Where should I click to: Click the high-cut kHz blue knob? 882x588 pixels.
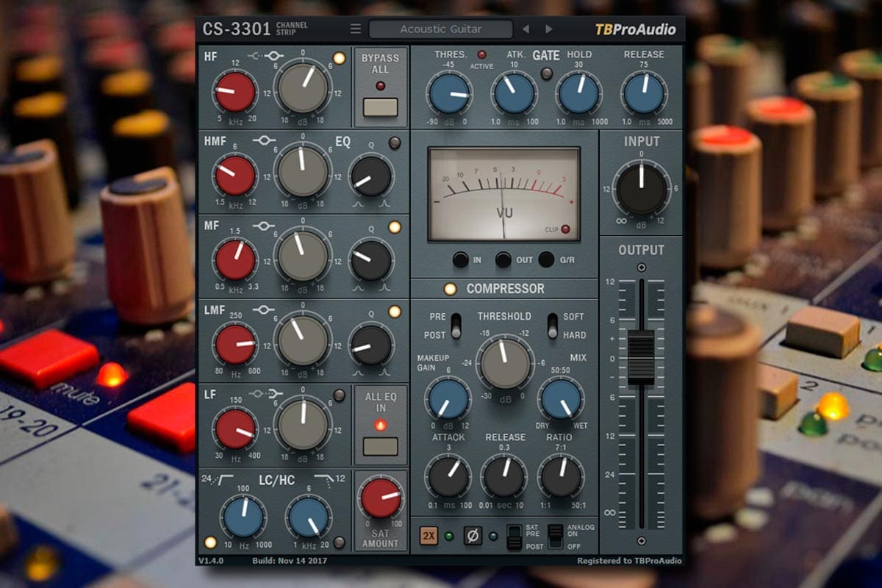[x=309, y=517]
